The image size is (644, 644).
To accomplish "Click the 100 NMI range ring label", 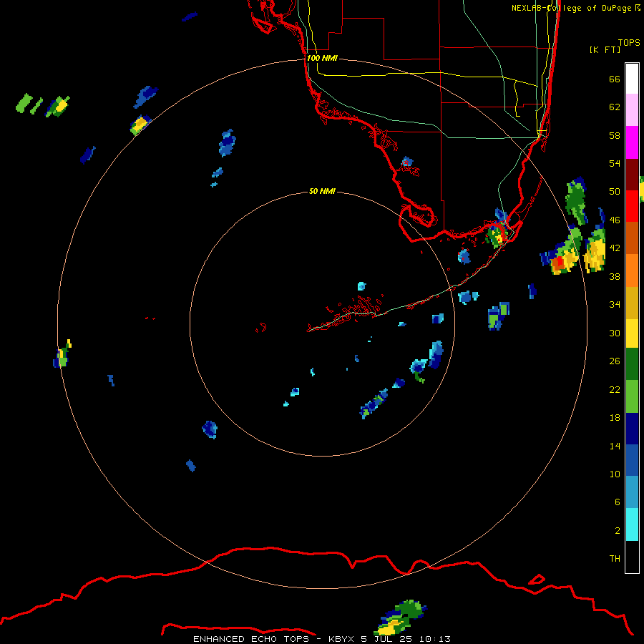I will pyautogui.click(x=322, y=59).
